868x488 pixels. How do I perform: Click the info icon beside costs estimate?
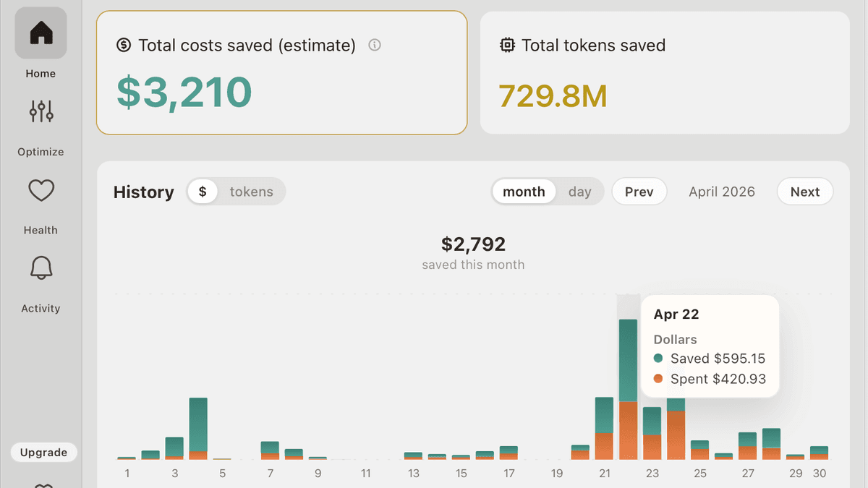click(x=375, y=45)
